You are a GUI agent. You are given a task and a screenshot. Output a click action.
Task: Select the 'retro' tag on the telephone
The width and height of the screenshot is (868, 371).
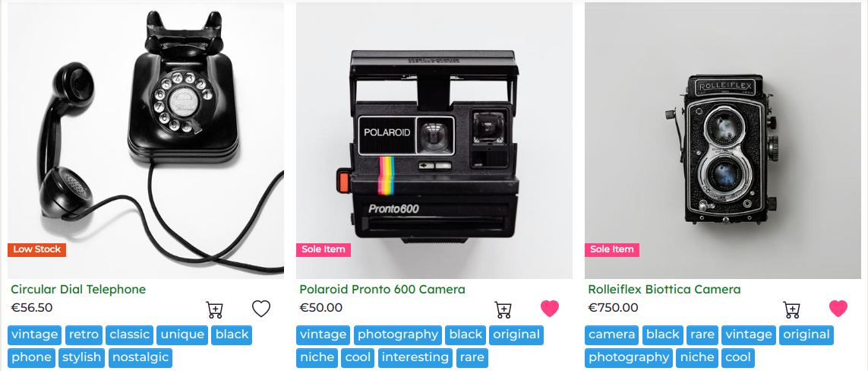coord(84,335)
